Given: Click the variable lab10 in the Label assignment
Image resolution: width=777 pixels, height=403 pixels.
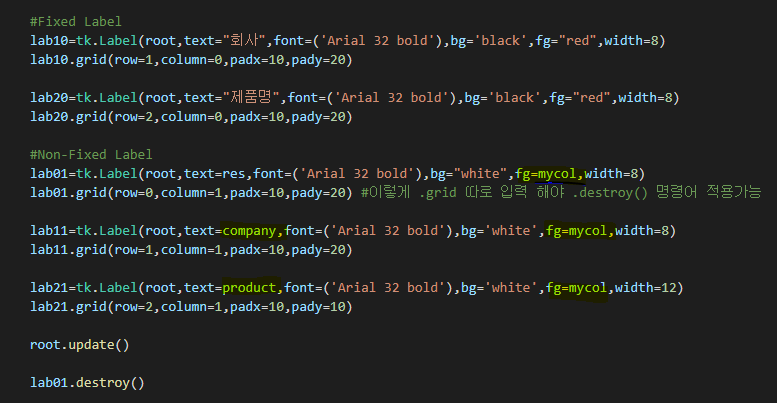Looking at the screenshot, I should coord(49,41).
